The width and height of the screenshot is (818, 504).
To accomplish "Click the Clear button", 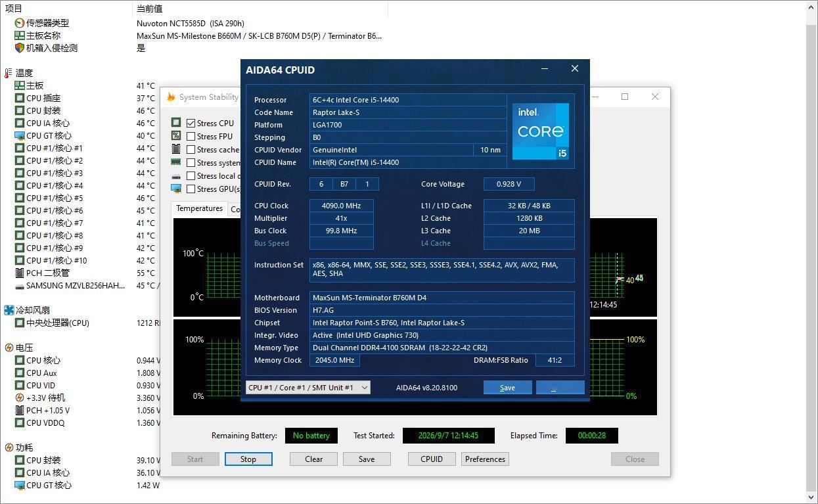I will coord(313,459).
